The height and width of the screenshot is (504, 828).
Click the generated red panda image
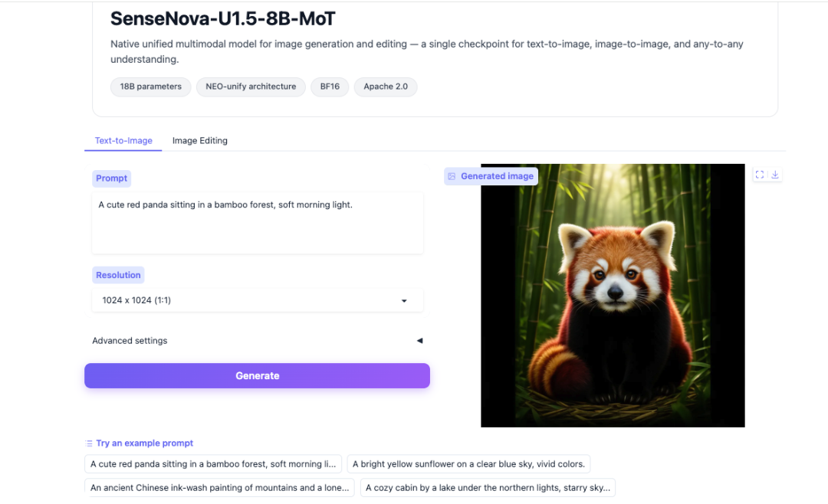coord(613,296)
